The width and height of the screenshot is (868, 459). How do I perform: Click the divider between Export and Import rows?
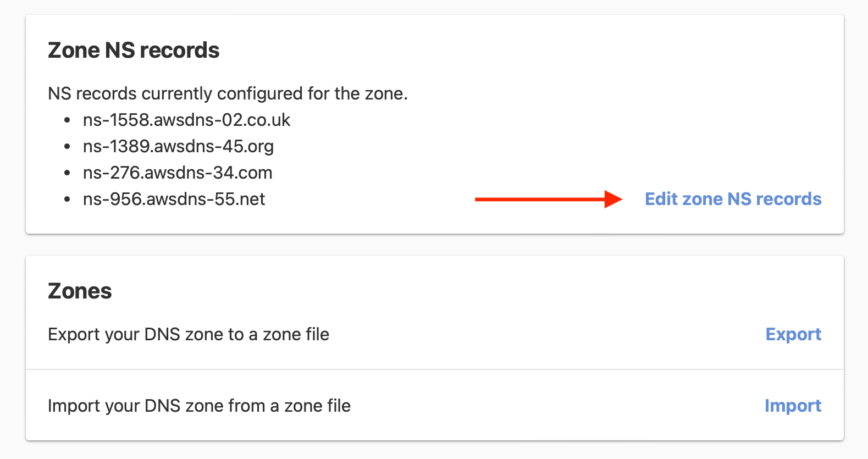click(x=434, y=369)
